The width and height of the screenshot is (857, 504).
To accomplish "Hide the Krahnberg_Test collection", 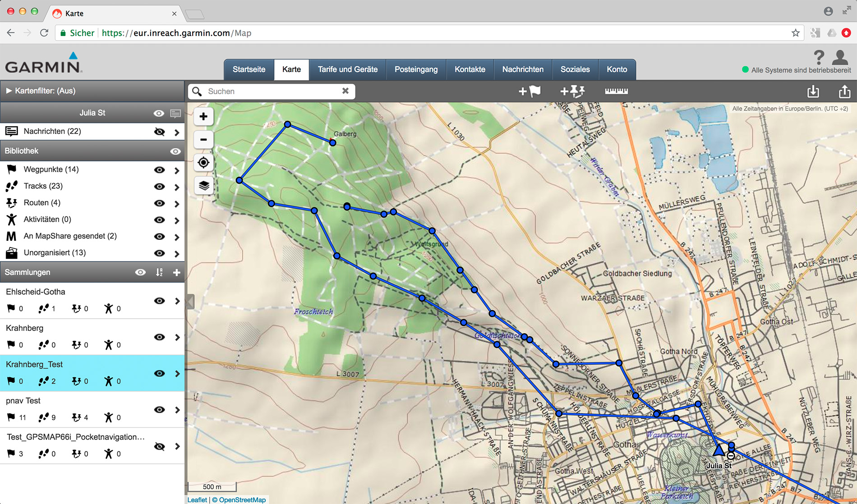I will point(159,373).
